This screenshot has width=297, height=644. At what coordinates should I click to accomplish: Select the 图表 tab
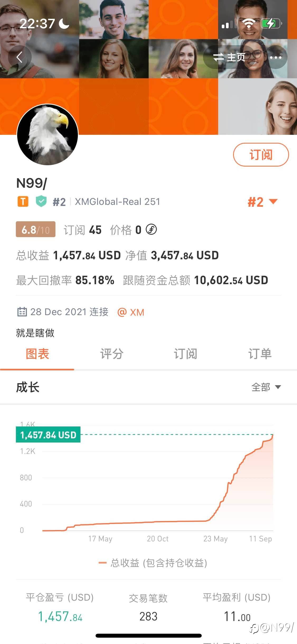(37, 354)
